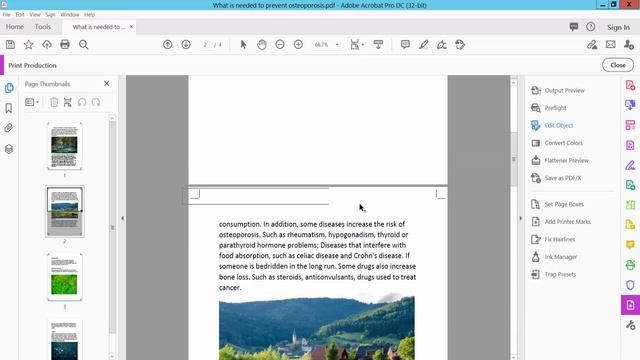Screen dimensions: 640x360
Task: Bookmark file with the star icon
Action: [29, 44]
